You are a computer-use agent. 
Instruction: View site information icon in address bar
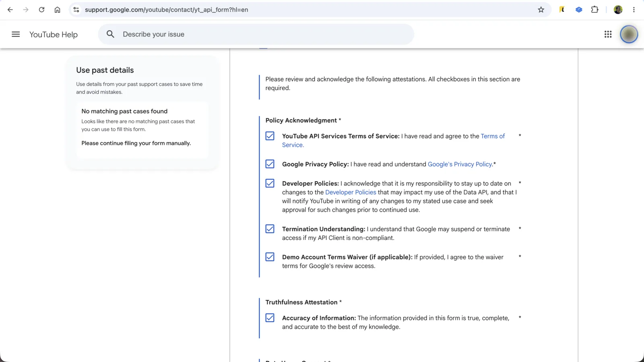point(76,10)
